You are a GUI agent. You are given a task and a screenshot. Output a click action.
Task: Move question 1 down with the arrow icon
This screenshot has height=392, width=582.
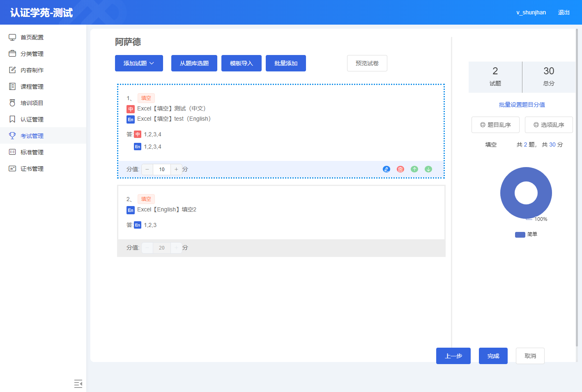(x=428, y=169)
